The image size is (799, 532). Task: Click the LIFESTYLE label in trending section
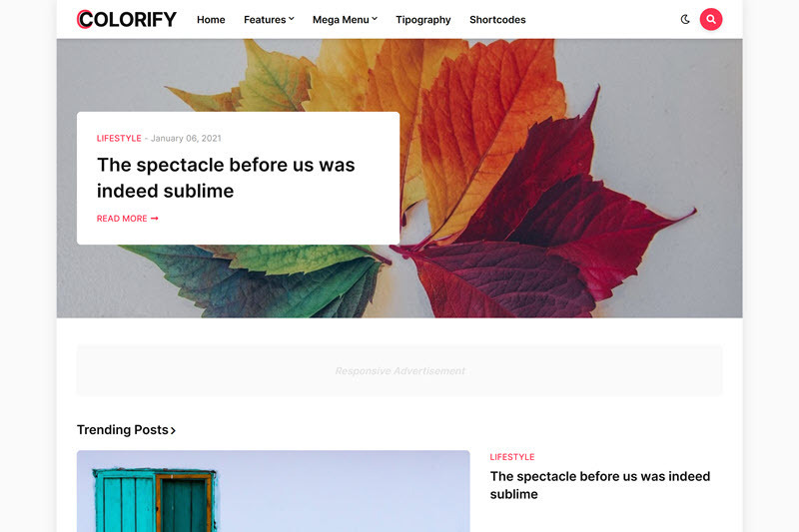(512, 457)
